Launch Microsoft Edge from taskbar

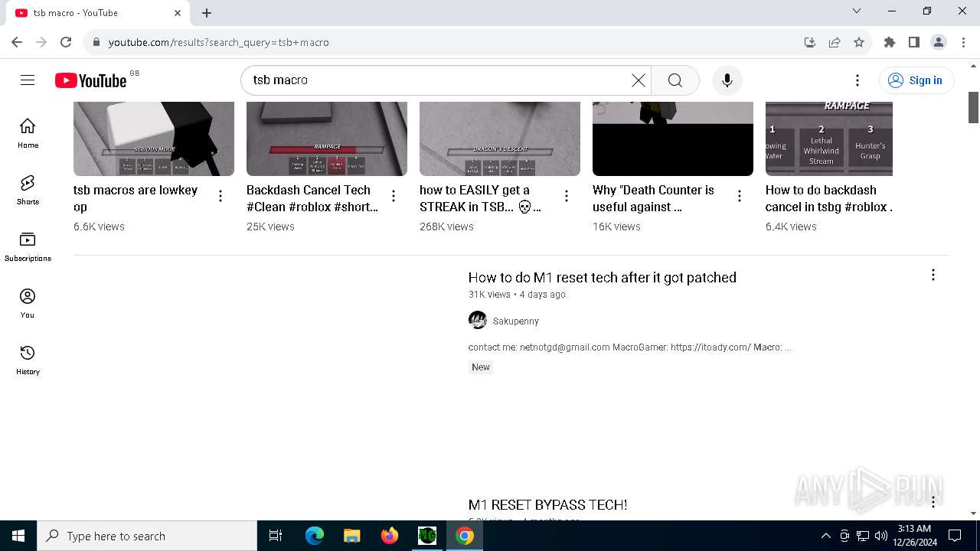click(315, 536)
